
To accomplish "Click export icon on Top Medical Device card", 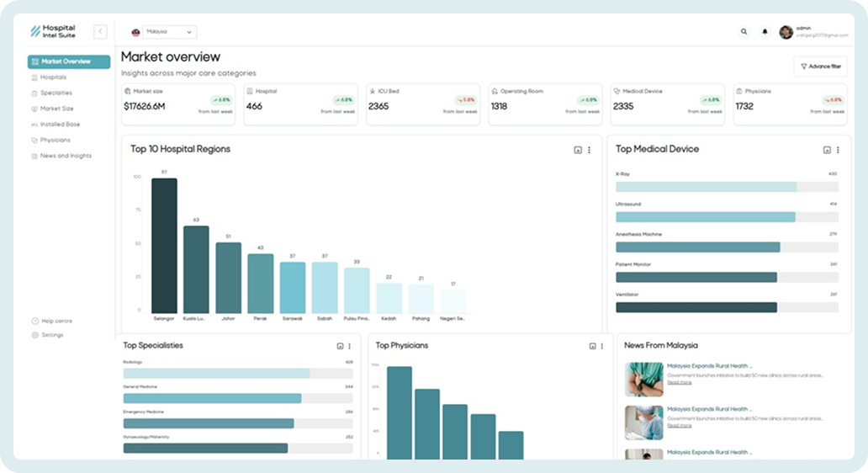I will 827,150.
